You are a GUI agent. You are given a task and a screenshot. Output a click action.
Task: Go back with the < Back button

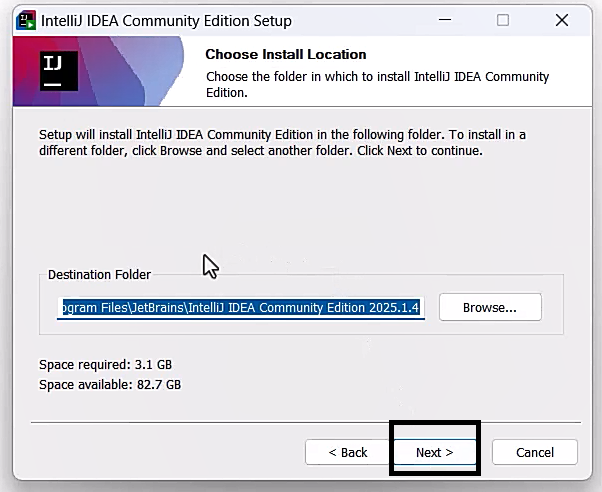tap(348, 452)
